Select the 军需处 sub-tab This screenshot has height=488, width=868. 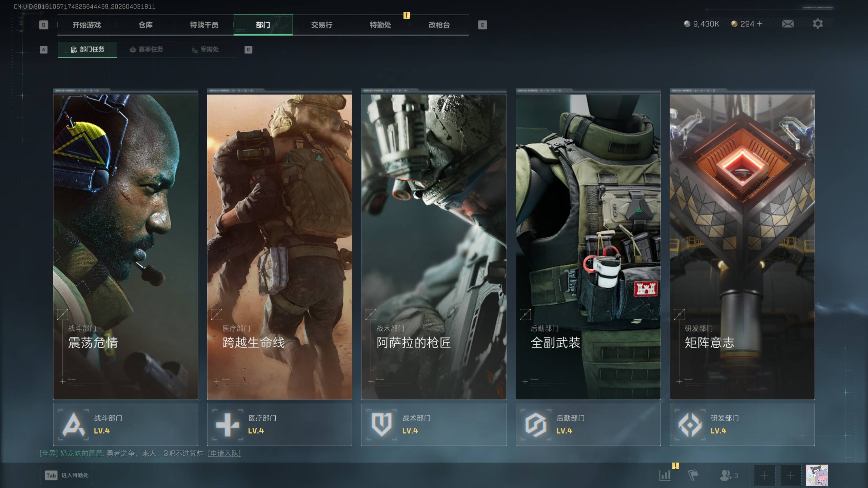point(205,49)
